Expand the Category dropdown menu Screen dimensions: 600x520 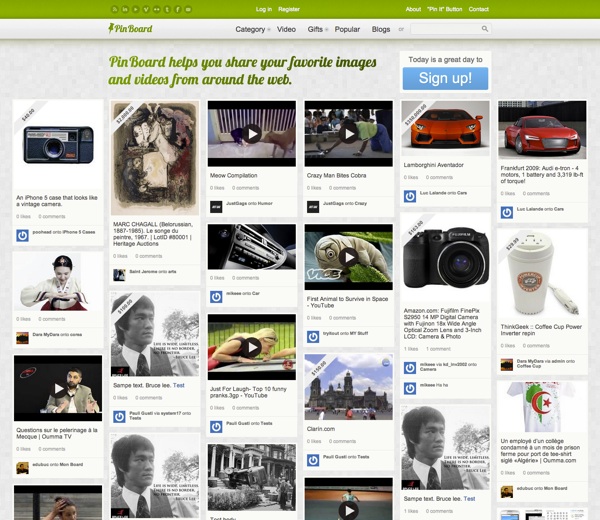coord(253,29)
